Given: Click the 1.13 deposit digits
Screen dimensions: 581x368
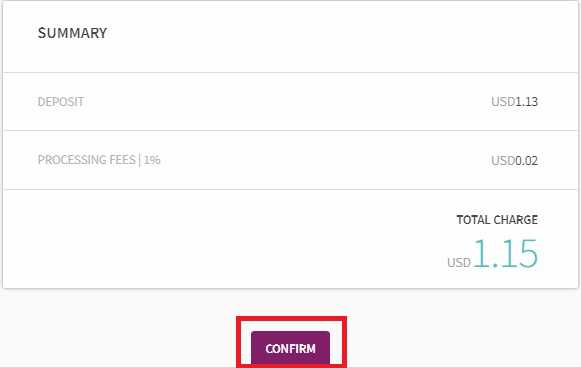Looking at the screenshot, I should coord(527,102).
